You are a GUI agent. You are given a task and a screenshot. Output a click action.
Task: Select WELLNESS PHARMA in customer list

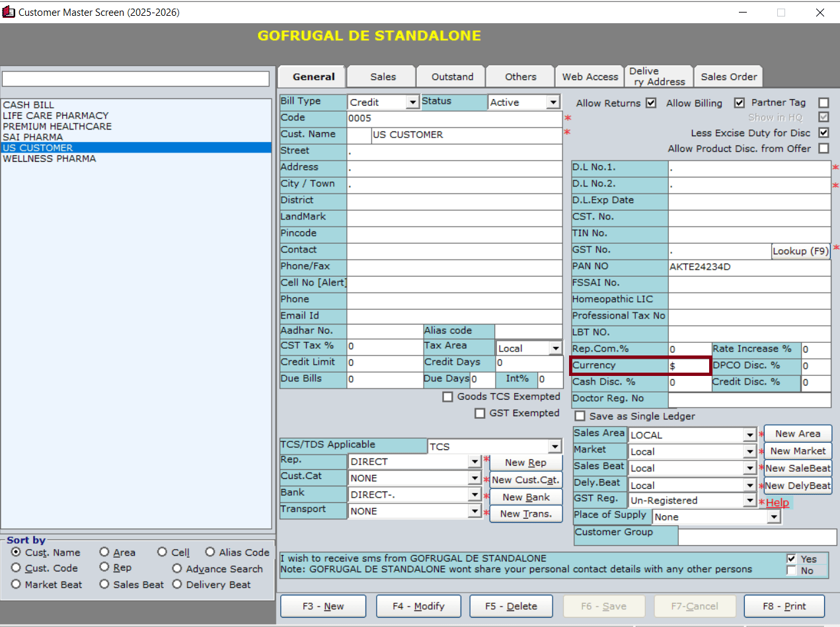coord(50,159)
